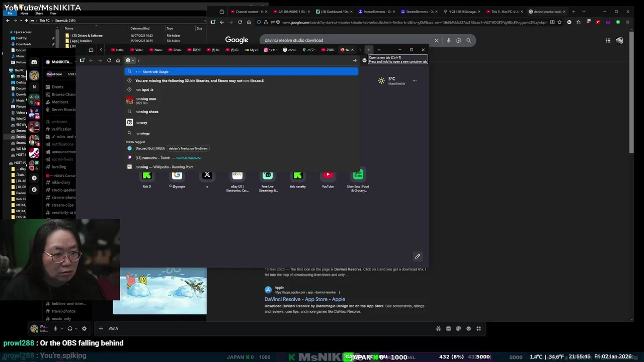Mute microphone in Discord user panel

(55, 329)
